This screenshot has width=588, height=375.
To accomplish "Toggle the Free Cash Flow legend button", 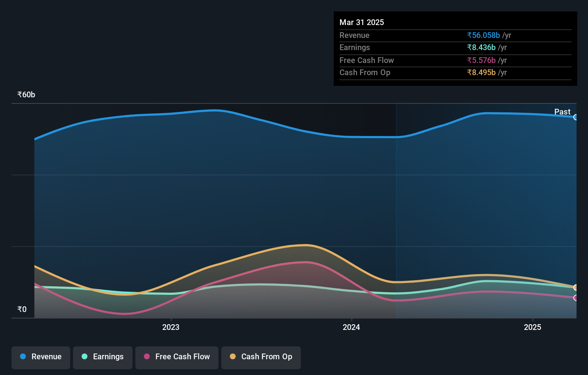I will (177, 357).
